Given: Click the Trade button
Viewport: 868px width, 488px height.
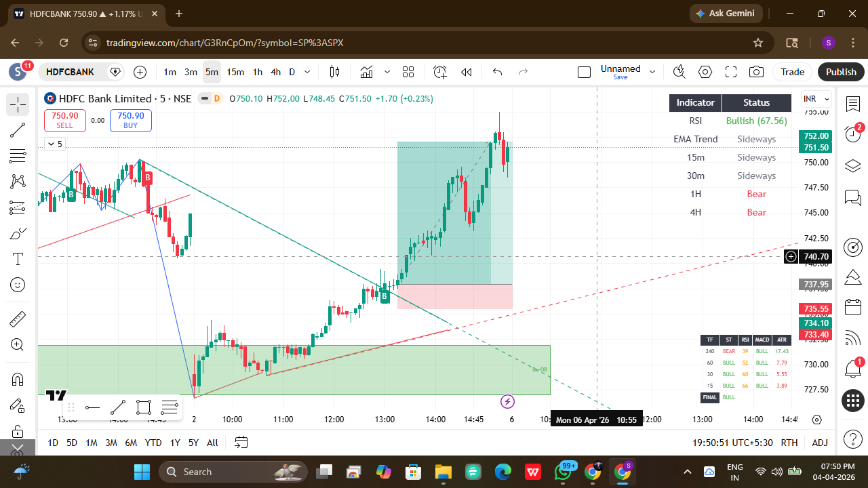Looking at the screenshot, I should point(792,72).
